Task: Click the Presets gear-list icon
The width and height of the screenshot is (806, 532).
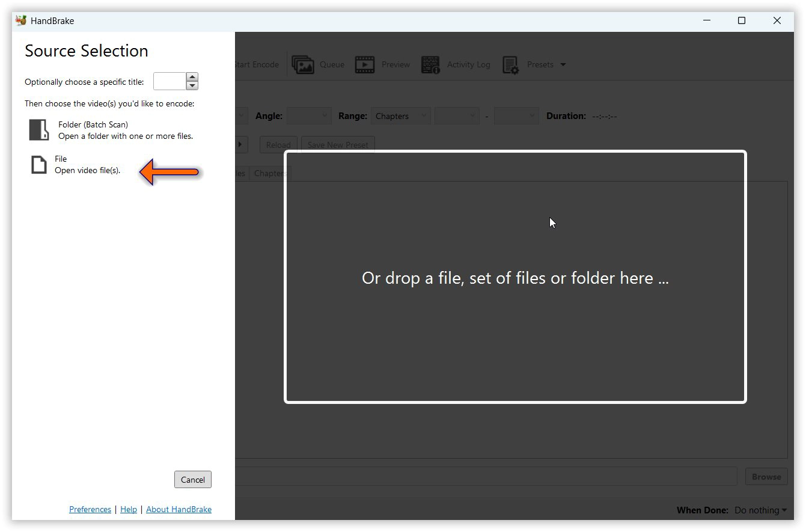Action: click(511, 64)
